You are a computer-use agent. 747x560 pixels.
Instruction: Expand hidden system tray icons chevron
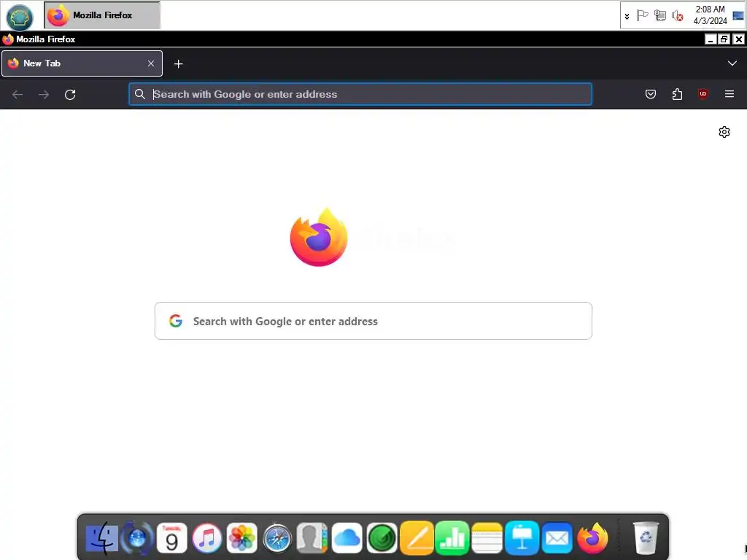tap(627, 16)
